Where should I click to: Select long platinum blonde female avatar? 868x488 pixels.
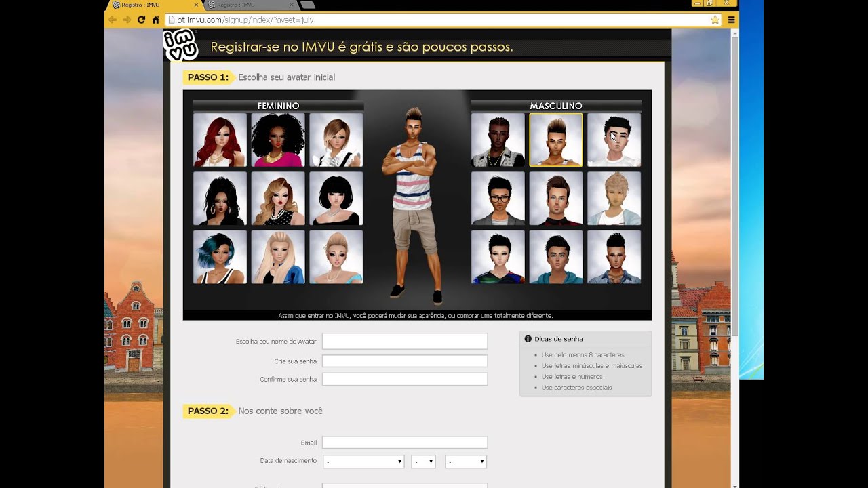coord(278,257)
